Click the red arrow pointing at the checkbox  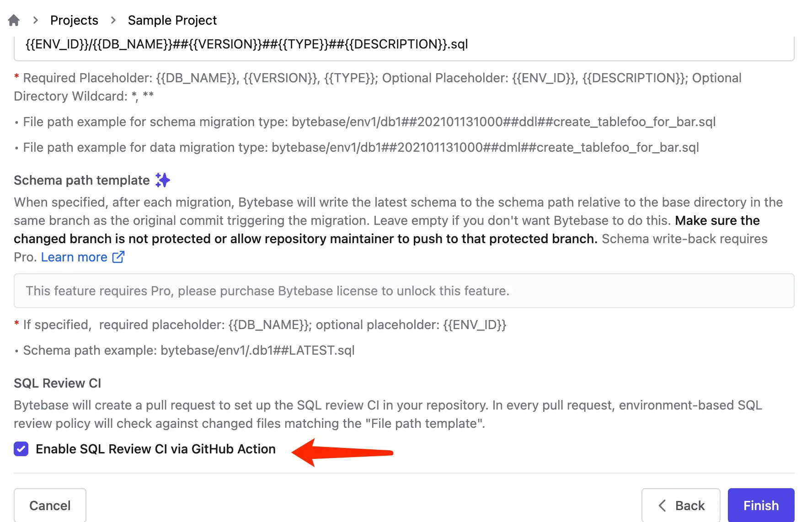tap(343, 453)
